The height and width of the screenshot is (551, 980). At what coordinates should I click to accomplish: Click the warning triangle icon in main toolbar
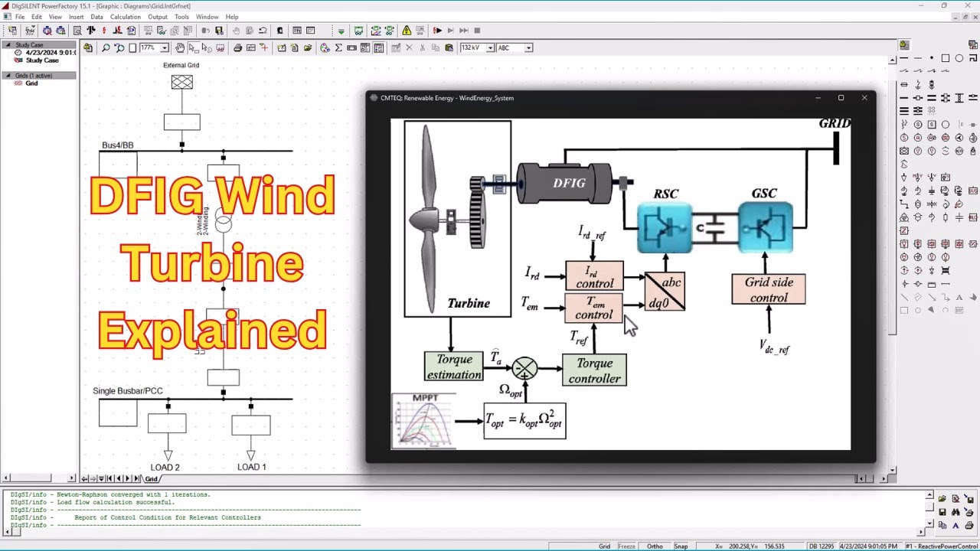[407, 31]
